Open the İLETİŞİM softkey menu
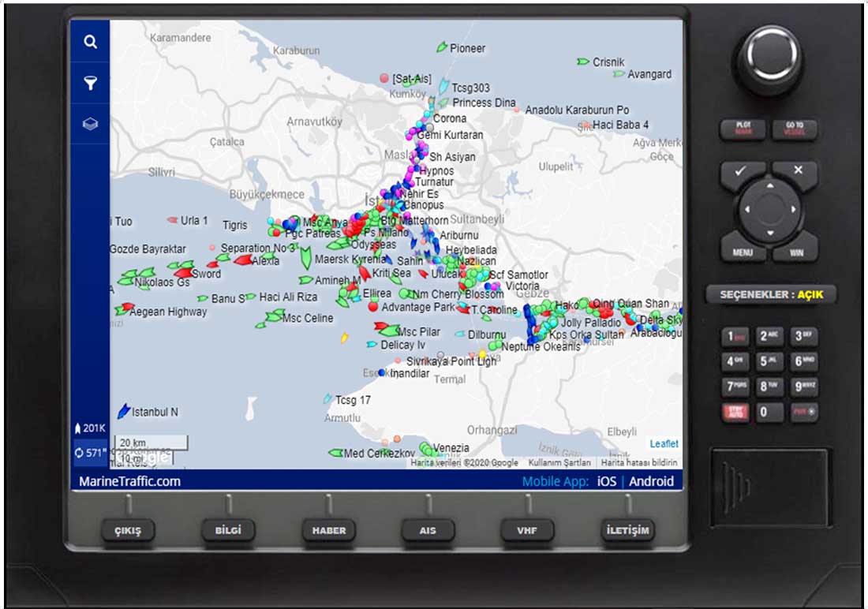 pos(627,530)
